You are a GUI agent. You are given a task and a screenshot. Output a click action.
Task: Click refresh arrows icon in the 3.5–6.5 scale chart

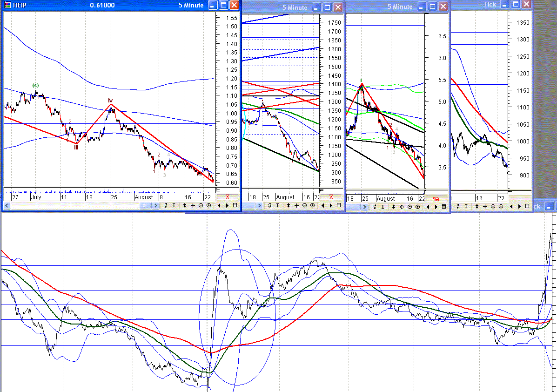point(375,207)
